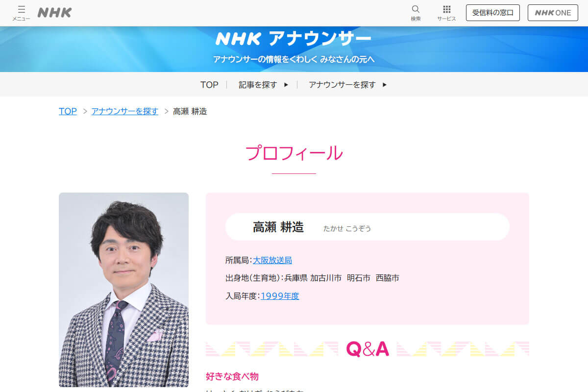Open the services grid icon
Image resolution: width=588 pixels, height=392 pixels.
point(446,12)
